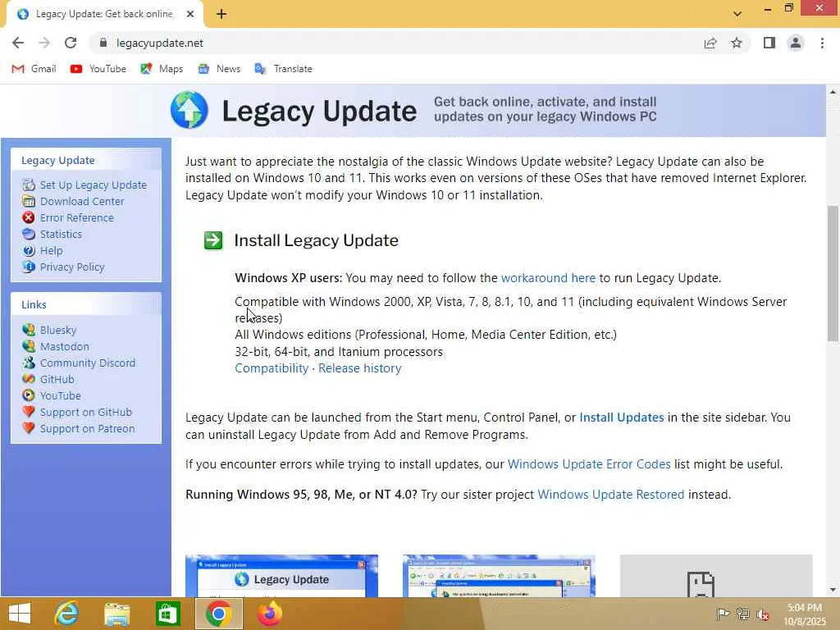This screenshot has width=840, height=630.
Task: Expand the tab search chevron
Action: click(737, 14)
